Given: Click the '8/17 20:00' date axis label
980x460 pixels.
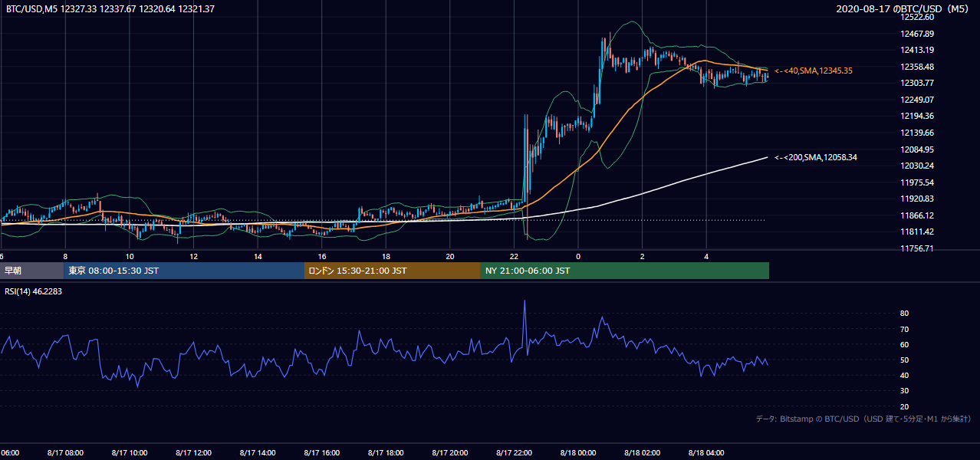Looking at the screenshot, I should click(449, 452).
